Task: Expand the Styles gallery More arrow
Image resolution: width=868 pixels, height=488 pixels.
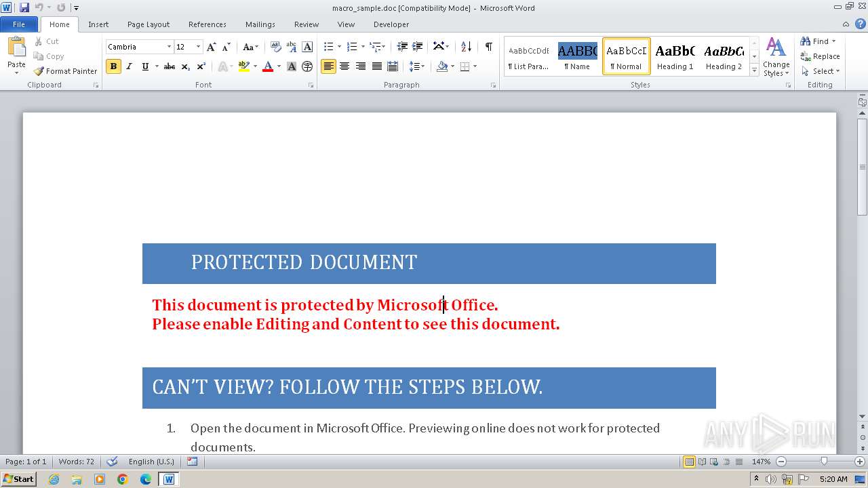Action: pyautogui.click(x=754, y=70)
